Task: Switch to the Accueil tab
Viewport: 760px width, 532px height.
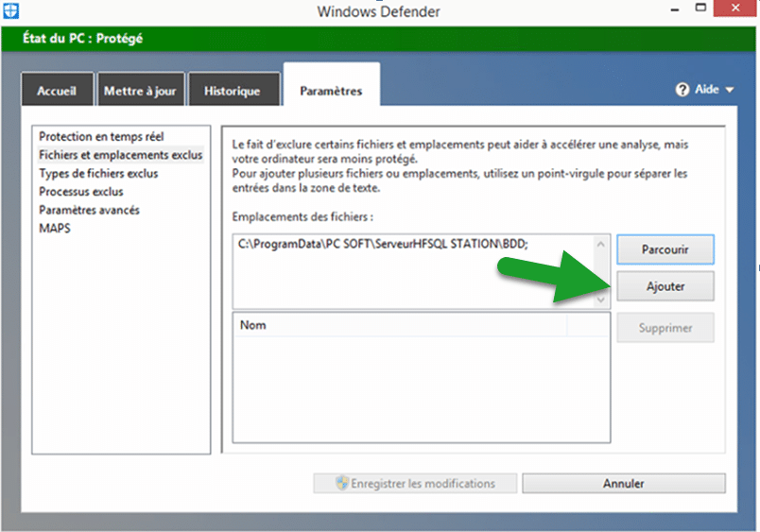Action: click(58, 90)
